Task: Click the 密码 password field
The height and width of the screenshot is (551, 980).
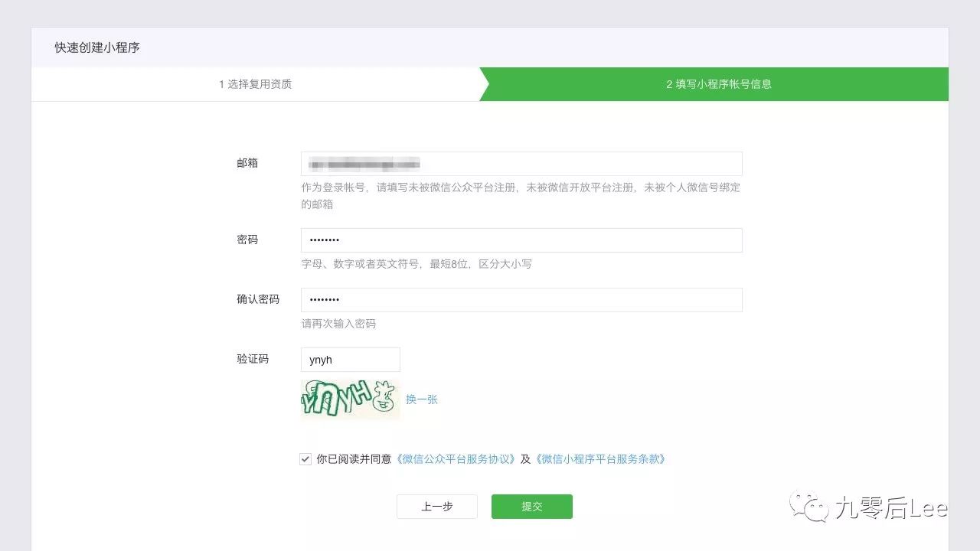Action: (x=521, y=240)
